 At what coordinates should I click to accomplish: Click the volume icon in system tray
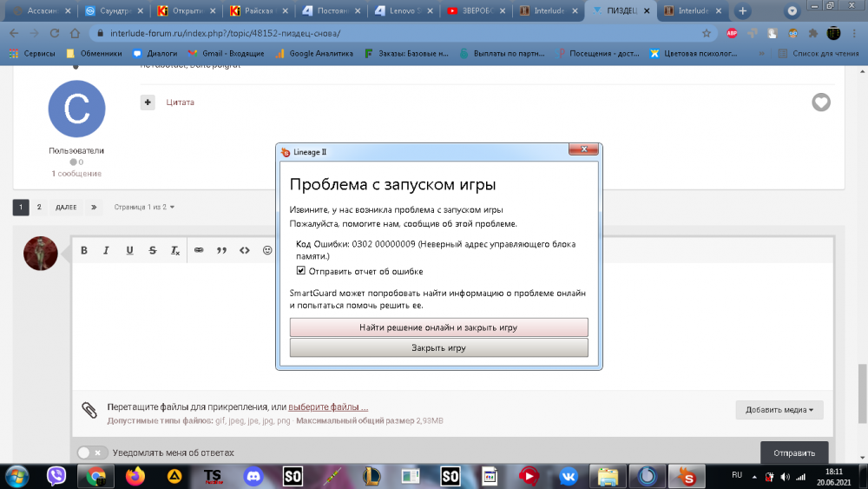point(785,477)
